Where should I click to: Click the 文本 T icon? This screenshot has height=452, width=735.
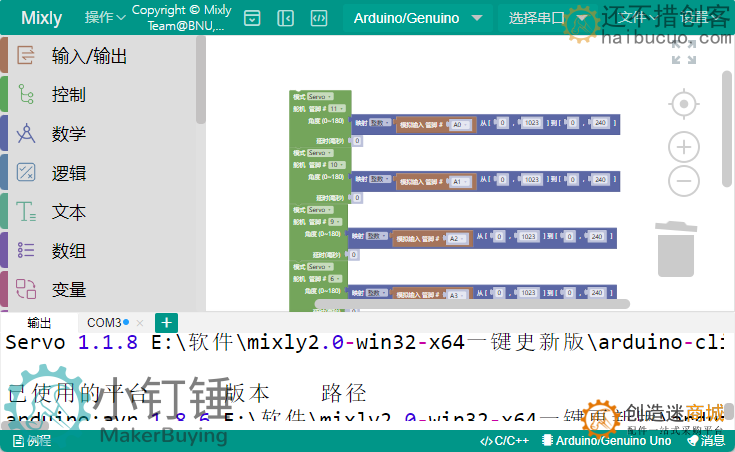click(x=26, y=211)
